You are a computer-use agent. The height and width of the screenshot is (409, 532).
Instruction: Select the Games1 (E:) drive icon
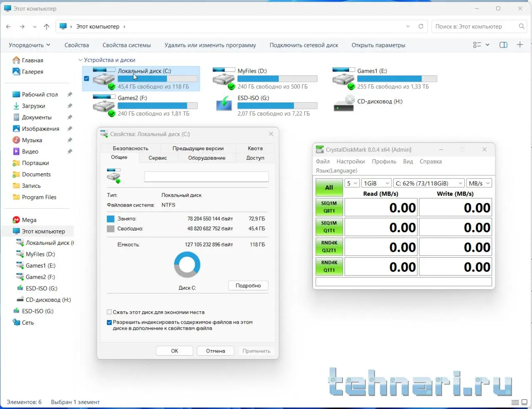click(343, 79)
